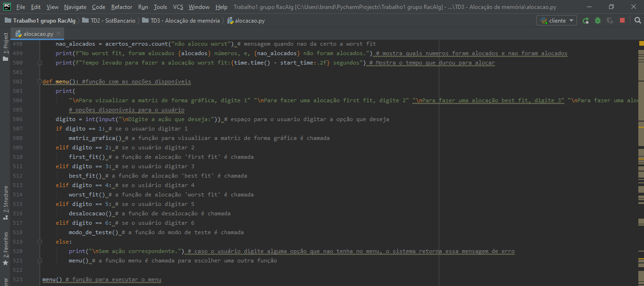Place cursor on the 'def' keyword at line 502
644x286 pixels.
pos(47,82)
